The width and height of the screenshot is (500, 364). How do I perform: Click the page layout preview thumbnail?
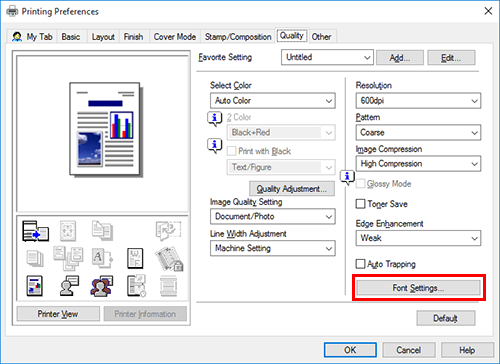[105, 129]
